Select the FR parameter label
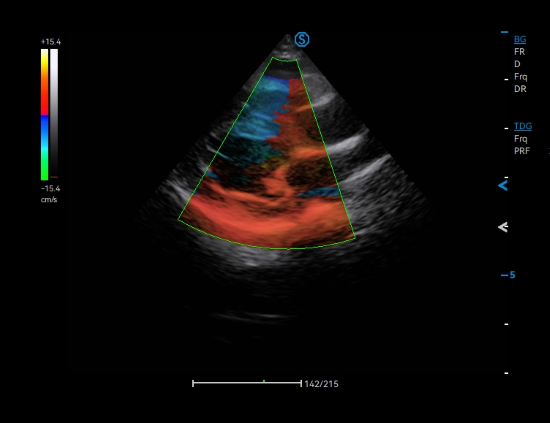This screenshot has height=423, width=550. pos(519,52)
